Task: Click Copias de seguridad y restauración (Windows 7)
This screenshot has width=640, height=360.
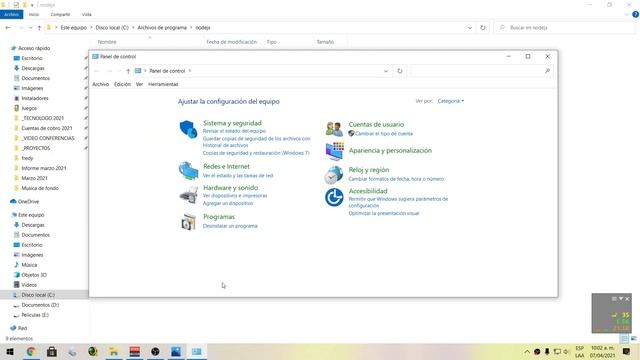Action: point(256,153)
